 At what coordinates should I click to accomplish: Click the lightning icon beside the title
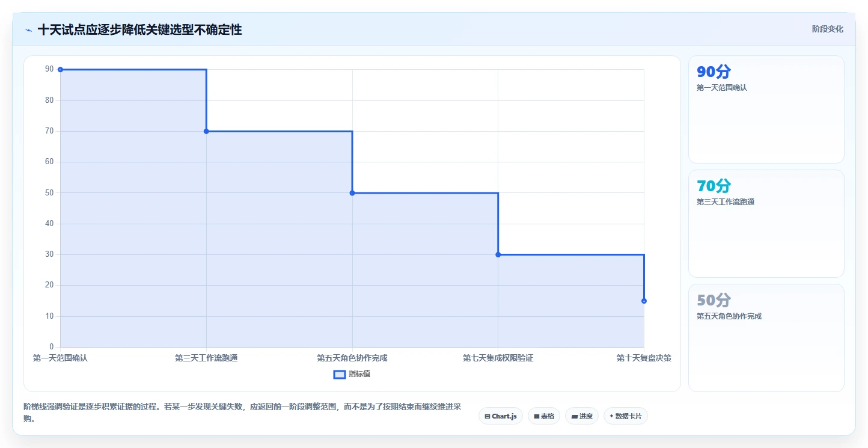[x=29, y=29]
